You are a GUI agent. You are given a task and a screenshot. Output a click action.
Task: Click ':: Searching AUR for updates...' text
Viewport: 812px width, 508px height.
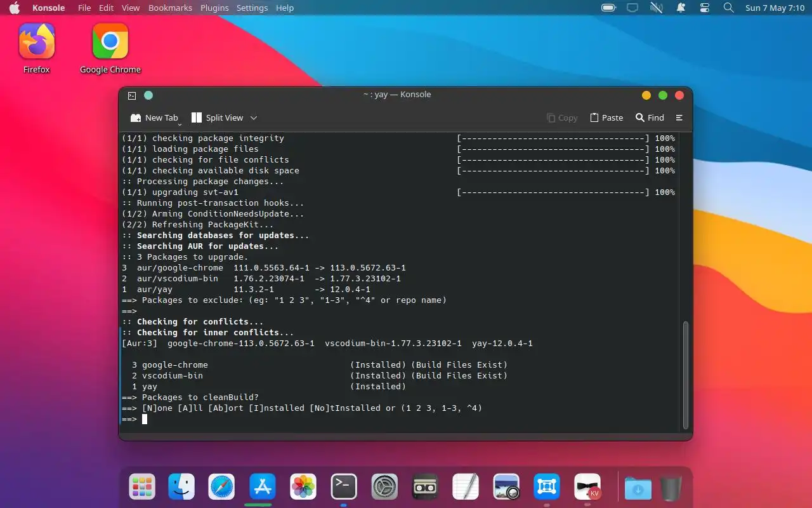[200, 246]
